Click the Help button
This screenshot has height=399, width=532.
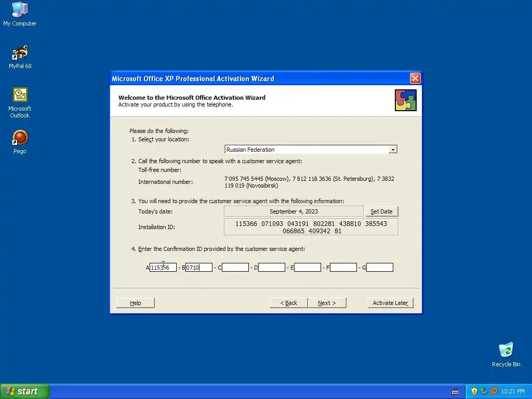(136, 303)
